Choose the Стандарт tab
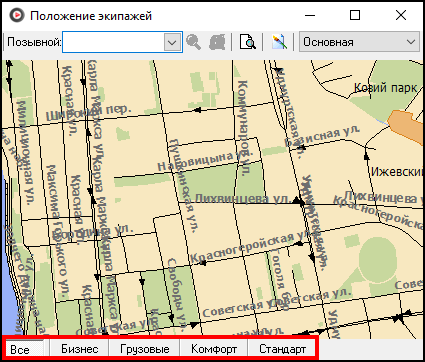Image resolution: width=425 pixels, height=362 pixels. pyautogui.click(x=282, y=349)
